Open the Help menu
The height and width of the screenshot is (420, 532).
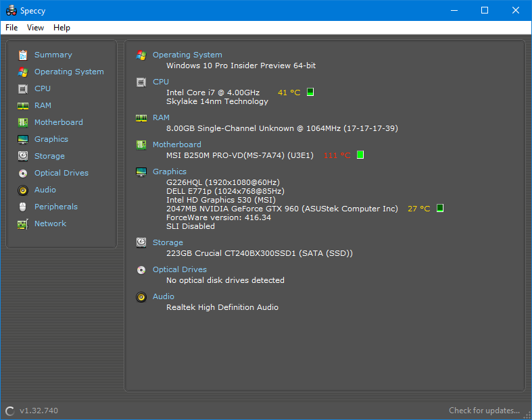point(62,28)
